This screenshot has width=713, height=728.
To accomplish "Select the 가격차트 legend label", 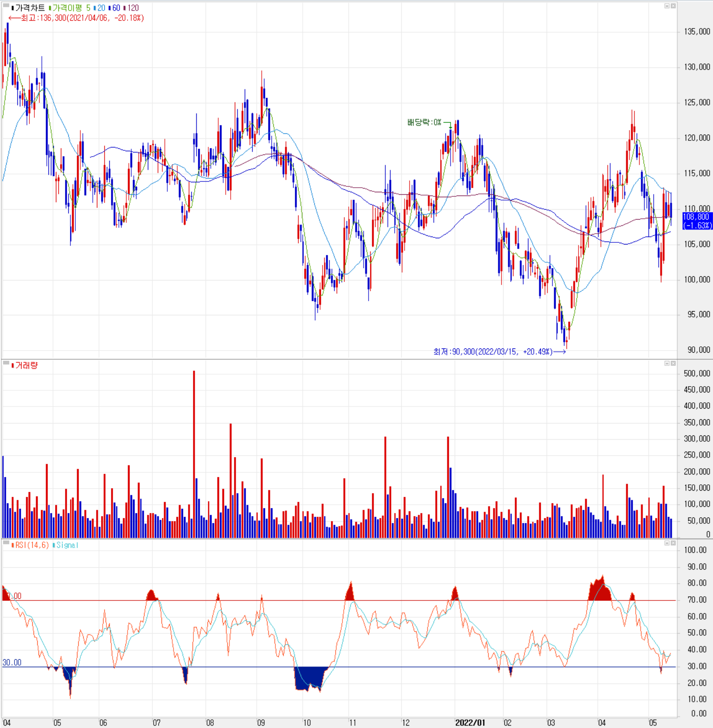I will [x=30, y=8].
